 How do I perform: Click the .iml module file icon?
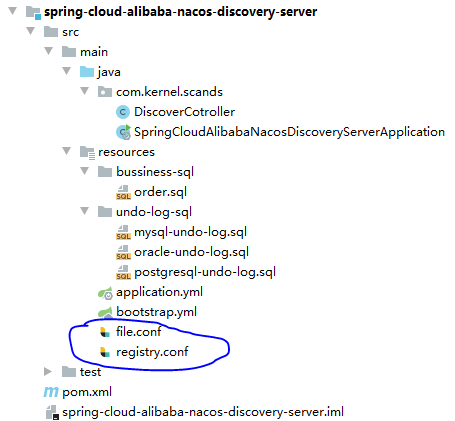(x=52, y=412)
